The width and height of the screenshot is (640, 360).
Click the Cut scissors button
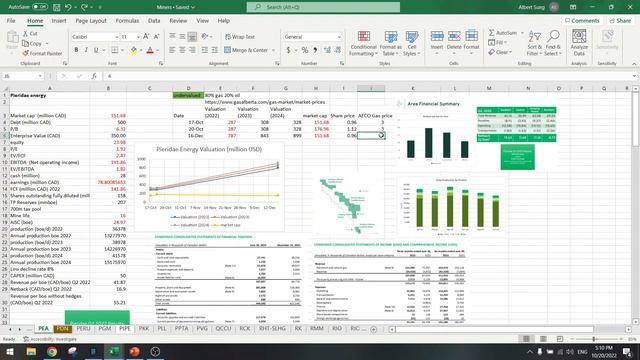[30, 33]
